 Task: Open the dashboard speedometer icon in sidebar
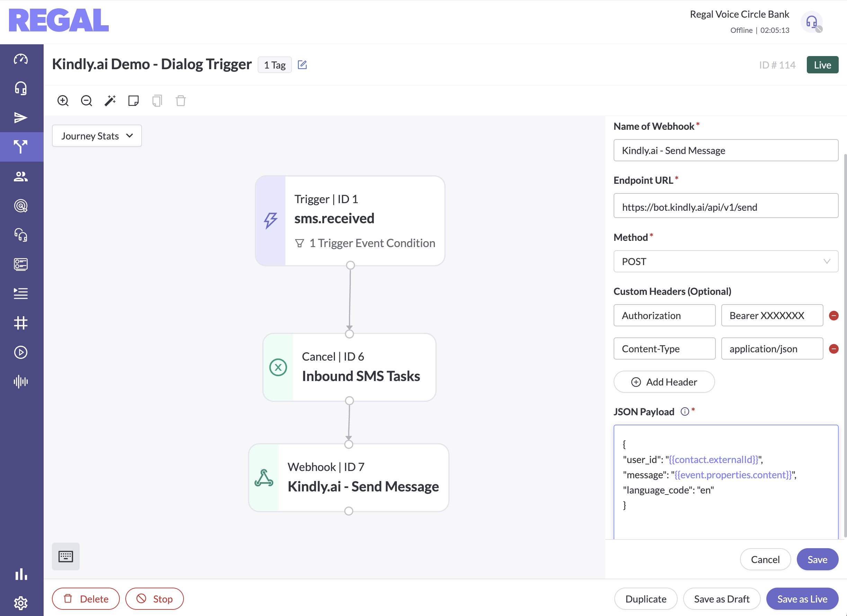point(21,59)
